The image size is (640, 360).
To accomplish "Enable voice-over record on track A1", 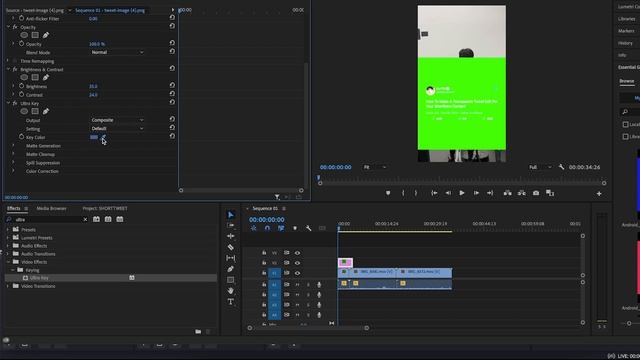I will coord(319,284).
